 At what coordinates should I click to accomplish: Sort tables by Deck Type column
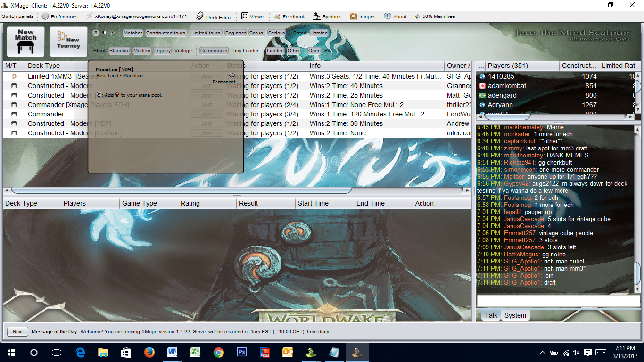click(44, 66)
